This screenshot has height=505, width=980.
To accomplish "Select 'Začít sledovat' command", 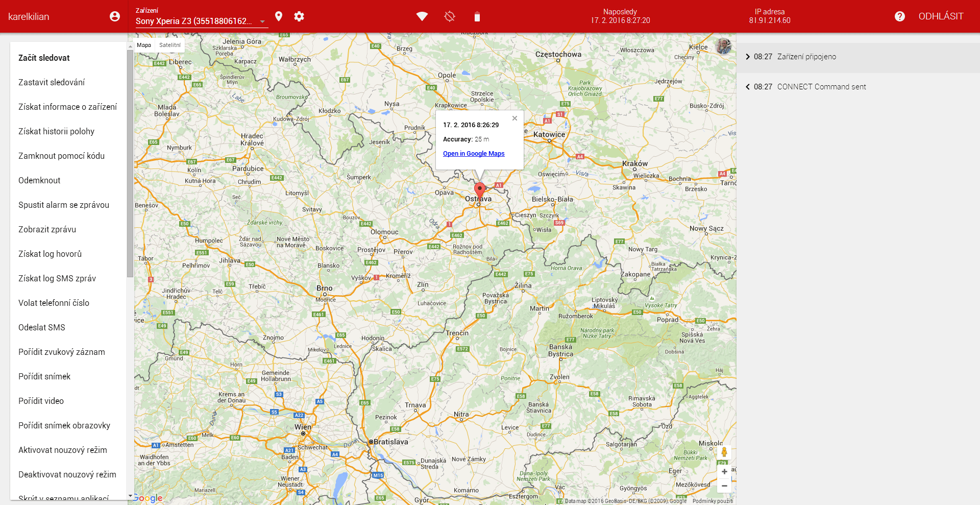I will pyautogui.click(x=68, y=58).
